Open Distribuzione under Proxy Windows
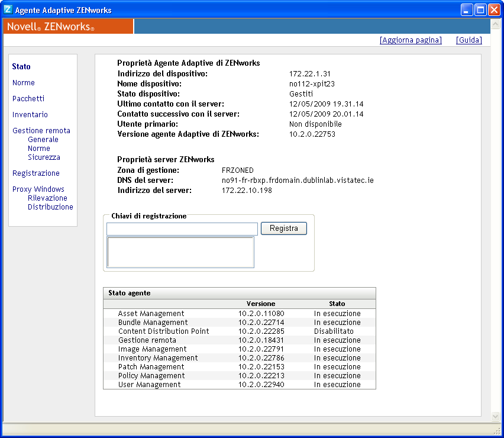The width and height of the screenshot is (504, 438). pyautogui.click(x=50, y=207)
